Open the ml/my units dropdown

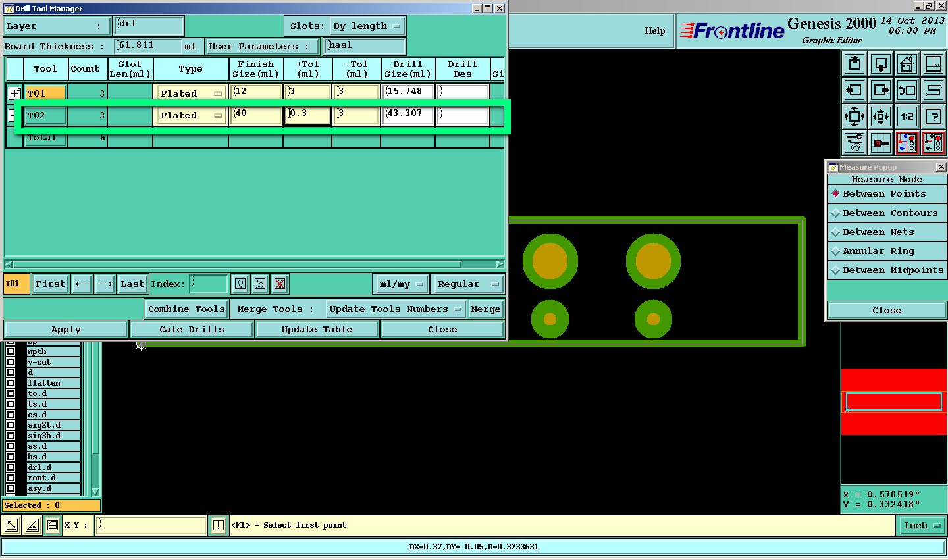[401, 284]
